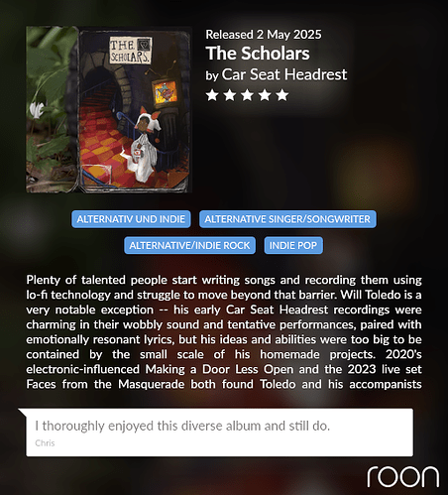Click The Scholars label on cover art

pos(130,51)
